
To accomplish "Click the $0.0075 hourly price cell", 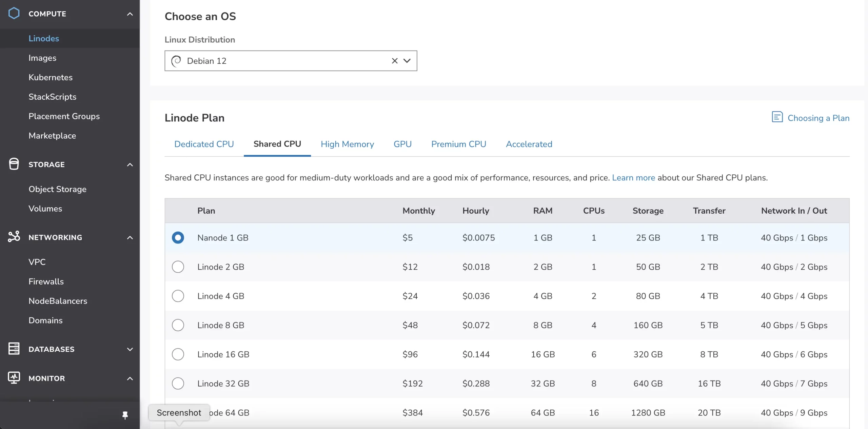I will (478, 238).
